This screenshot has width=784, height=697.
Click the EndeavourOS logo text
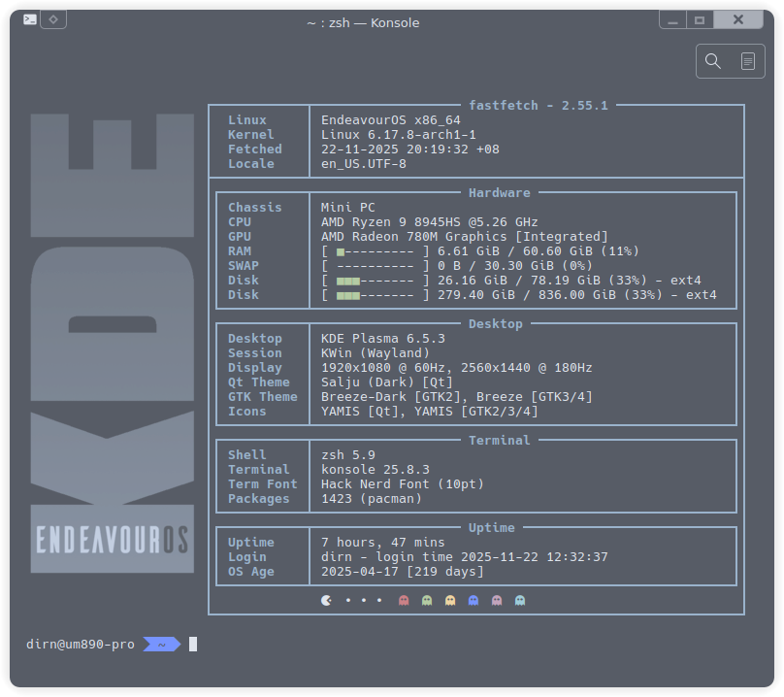(x=112, y=540)
